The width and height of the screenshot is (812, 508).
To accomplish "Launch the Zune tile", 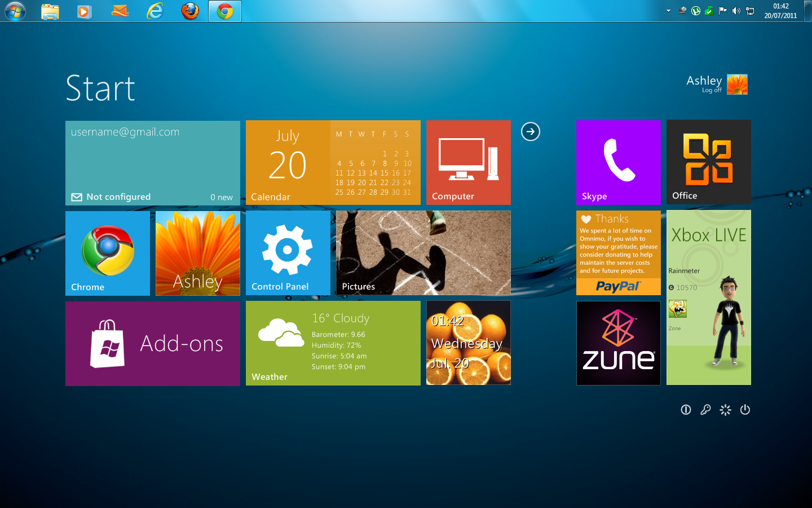I will tap(619, 343).
